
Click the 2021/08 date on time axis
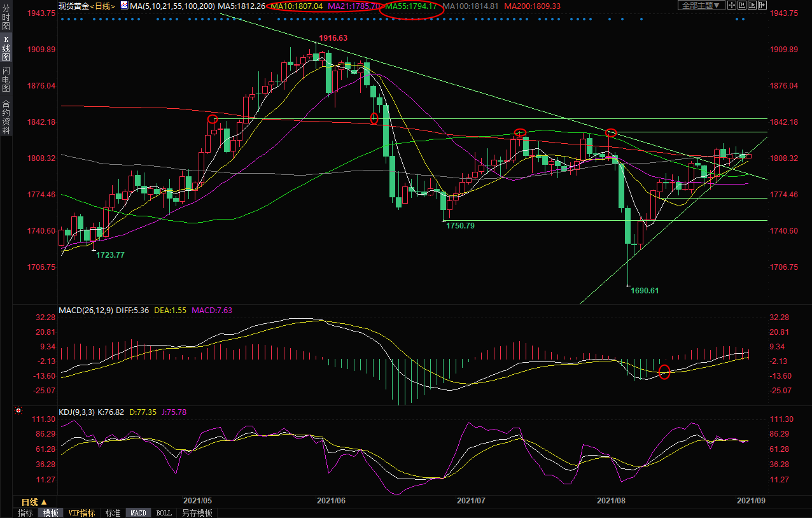click(x=611, y=501)
